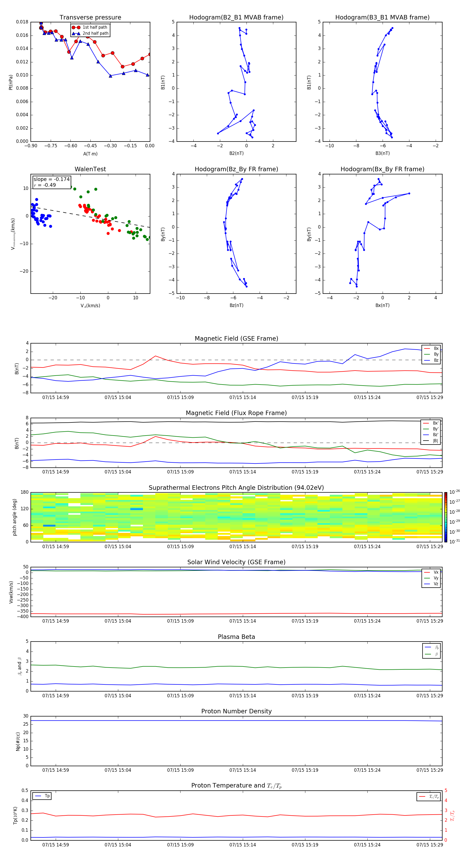Click the 'Transverse pressure' plot title
The height and width of the screenshot is (868, 473).
tap(90, 18)
